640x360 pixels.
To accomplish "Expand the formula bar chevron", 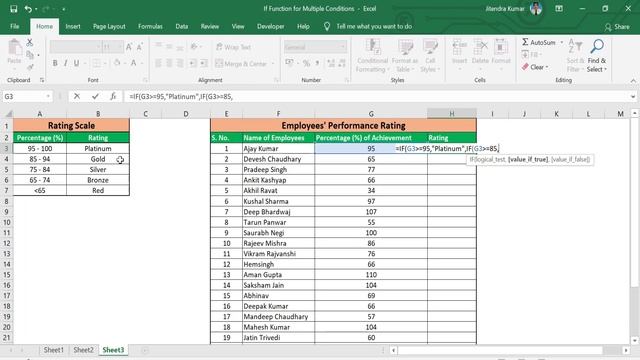I will [633, 97].
